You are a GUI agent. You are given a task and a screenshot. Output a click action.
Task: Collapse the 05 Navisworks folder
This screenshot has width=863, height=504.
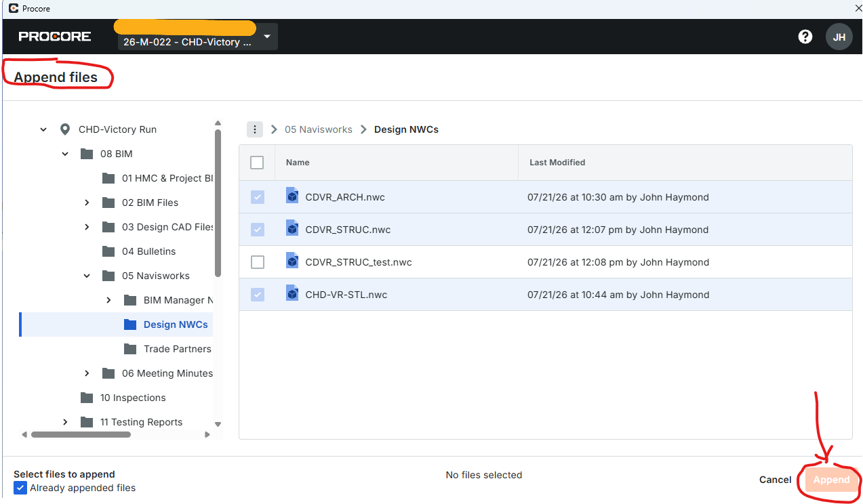pyautogui.click(x=87, y=276)
